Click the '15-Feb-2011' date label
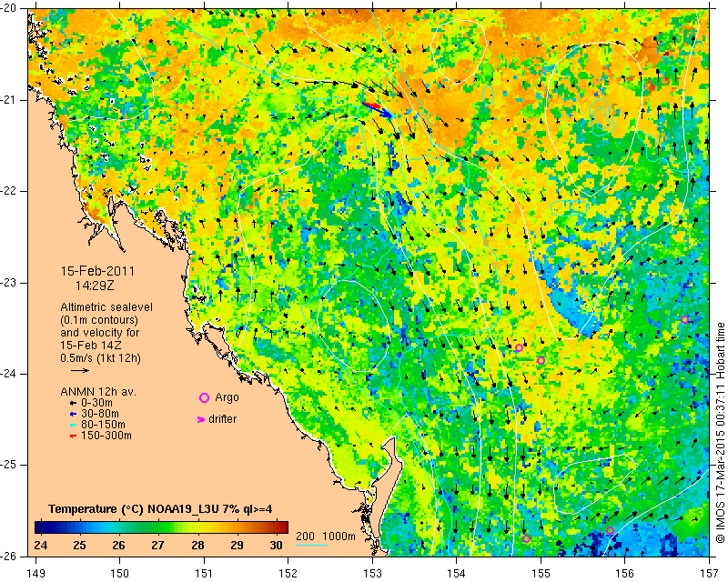 98,271
